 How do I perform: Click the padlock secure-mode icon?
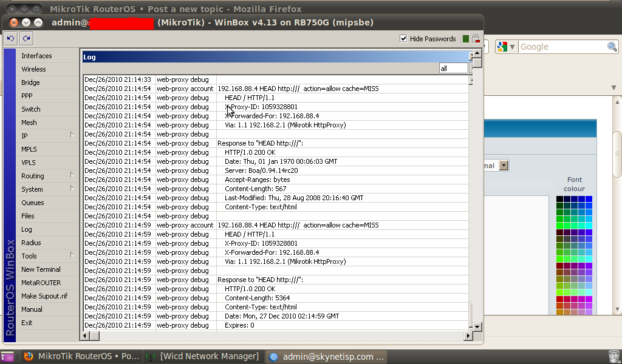pyautogui.click(x=476, y=38)
